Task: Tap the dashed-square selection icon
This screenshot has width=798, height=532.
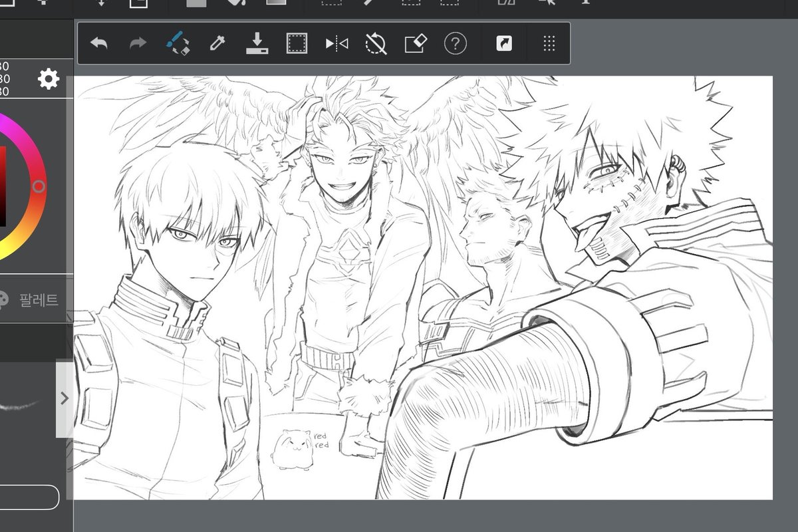Action: 297,44
